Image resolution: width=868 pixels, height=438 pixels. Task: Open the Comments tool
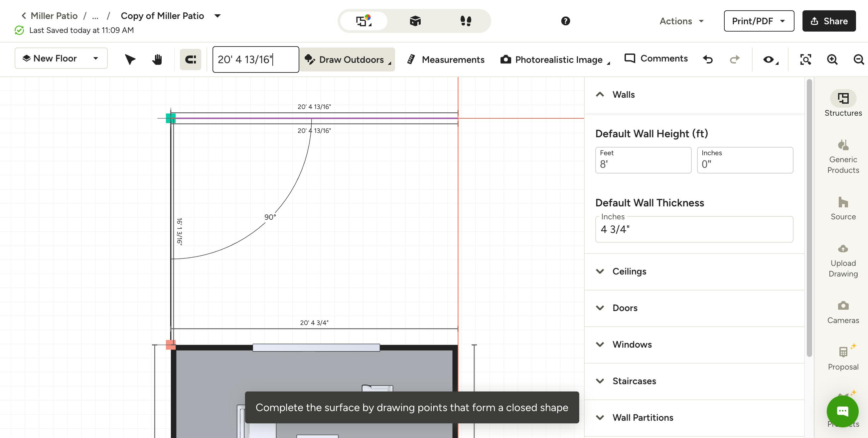click(x=656, y=58)
